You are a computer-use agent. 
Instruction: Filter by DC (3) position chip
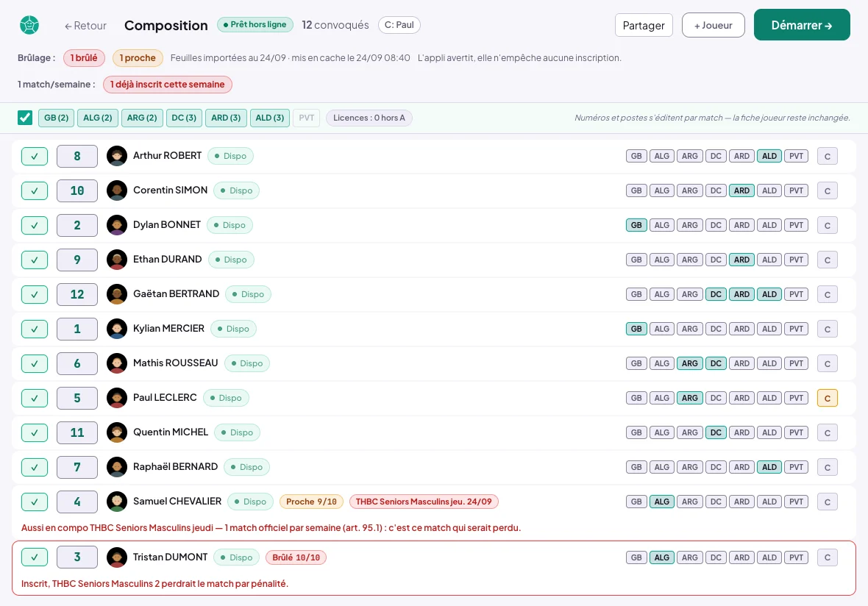coord(184,118)
